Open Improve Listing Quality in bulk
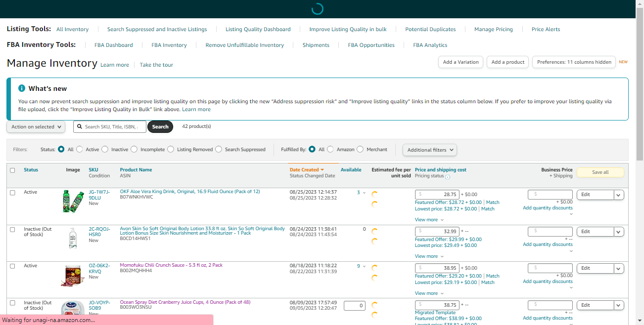Image resolution: width=644 pixels, height=325 pixels. click(x=348, y=29)
